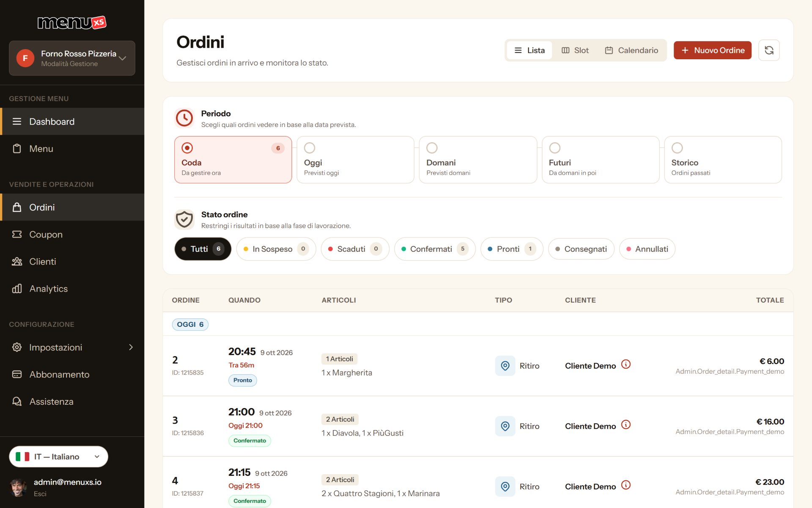
Task: Click the Abbonamento card icon
Action: tap(17, 374)
